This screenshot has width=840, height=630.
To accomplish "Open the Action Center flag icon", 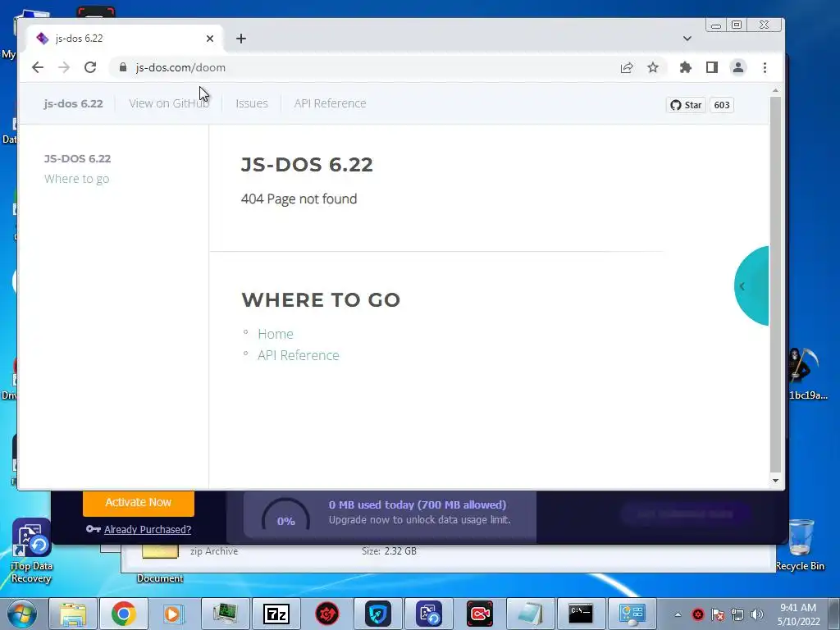I will pos(718,614).
